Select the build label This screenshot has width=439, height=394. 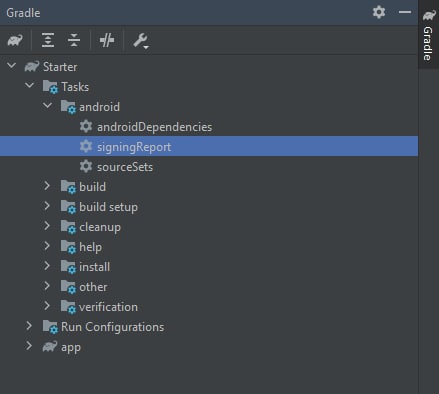pyautogui.click(x=92, y=187)
